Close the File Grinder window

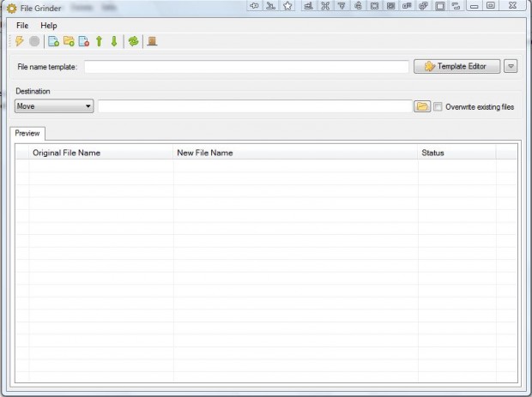(512, 6)
